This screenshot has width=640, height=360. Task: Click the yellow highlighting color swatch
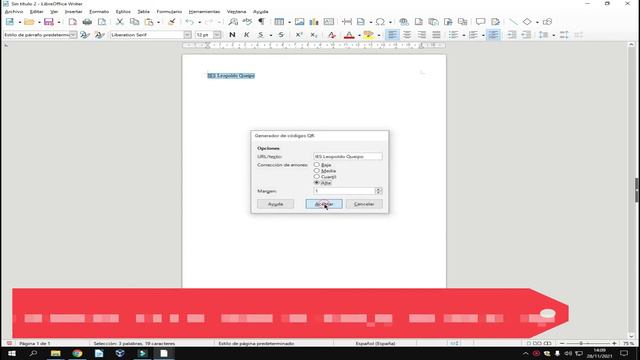tap(369, 35)
